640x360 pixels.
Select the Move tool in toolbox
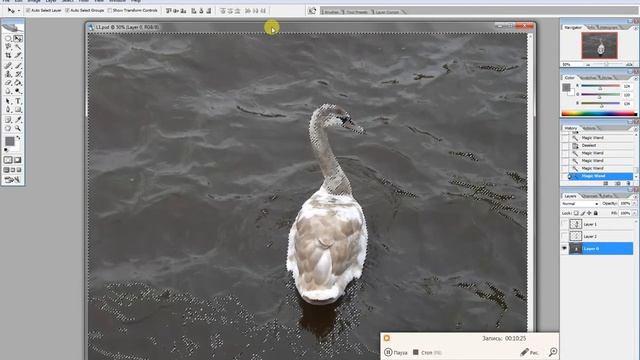(x=18, y=38)
